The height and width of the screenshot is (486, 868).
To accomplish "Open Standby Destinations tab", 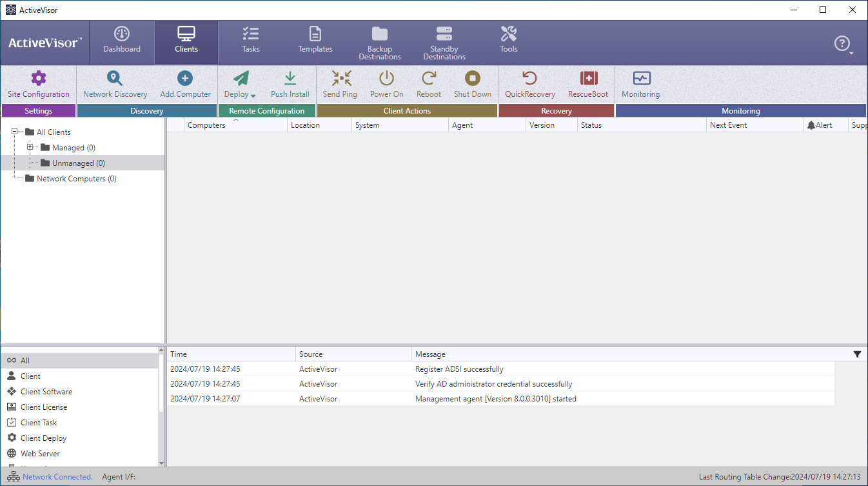I will tap(444, 43).
